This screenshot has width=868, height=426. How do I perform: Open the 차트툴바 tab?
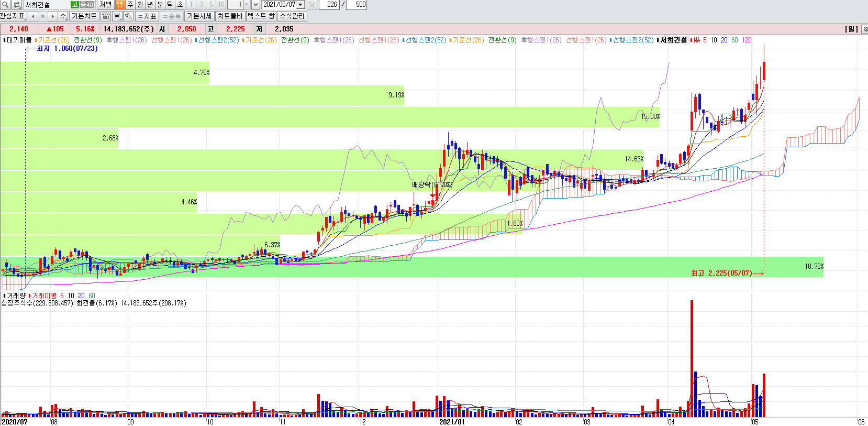pyautogui.click(x=230, y=16)
